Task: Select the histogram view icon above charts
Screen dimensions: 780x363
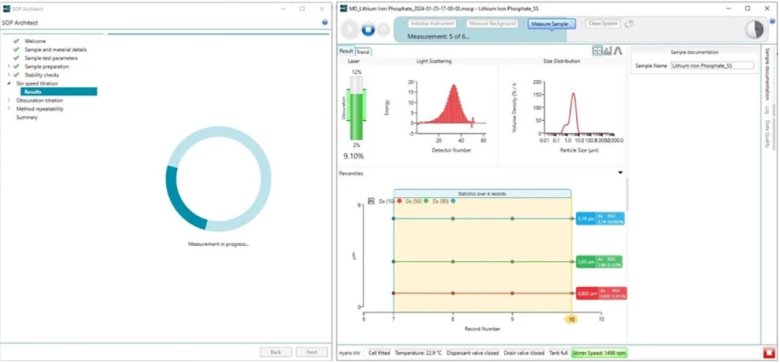Action: click(607, 51)
